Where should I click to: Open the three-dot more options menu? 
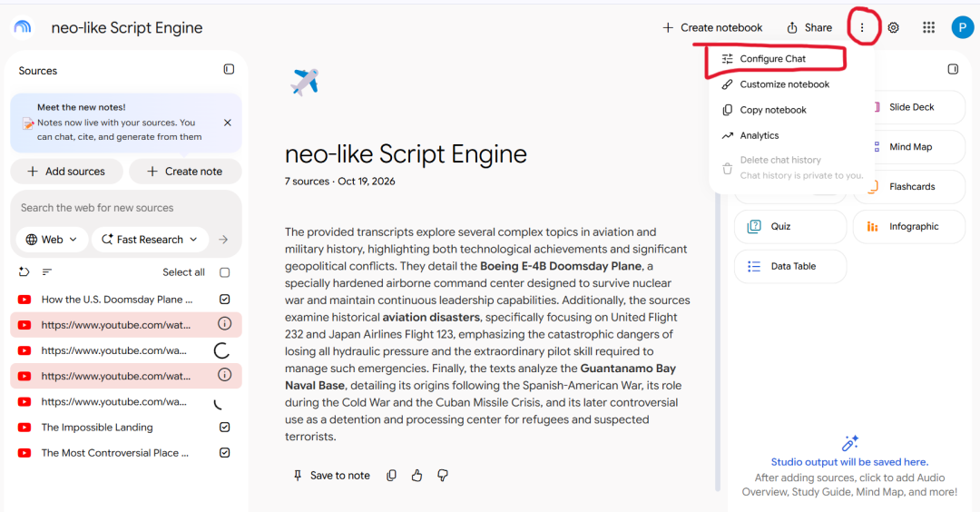(x=862, y=27)
